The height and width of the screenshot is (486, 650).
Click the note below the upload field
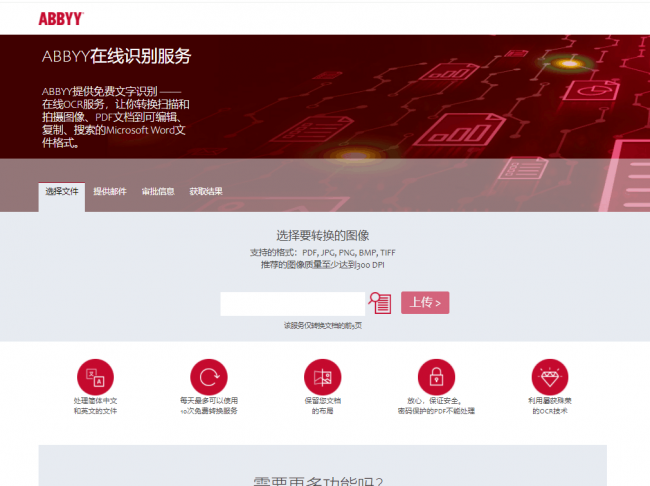point(323,326)
